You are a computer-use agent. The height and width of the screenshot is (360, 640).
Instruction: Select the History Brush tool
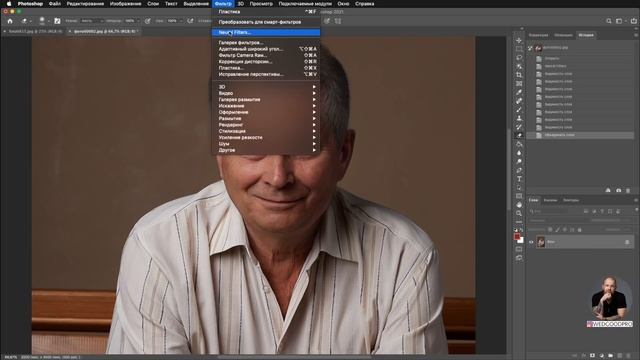tap(519, 127)
